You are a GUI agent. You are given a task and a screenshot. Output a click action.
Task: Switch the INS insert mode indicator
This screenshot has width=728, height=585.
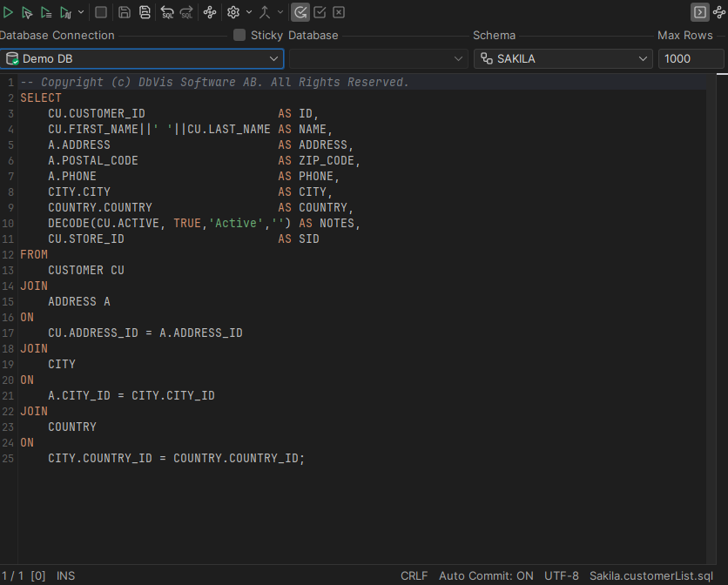[65, 575]
